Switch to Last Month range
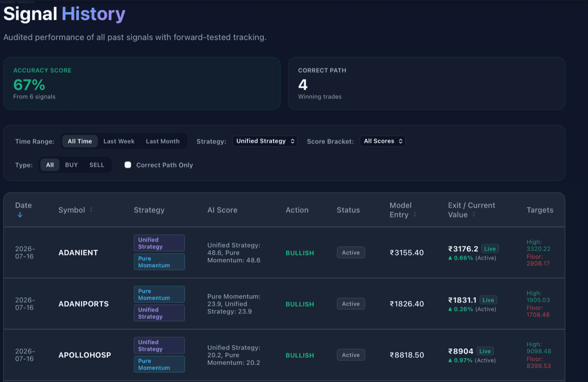This screenshot has height=382, width=588. tap(163, 141)
